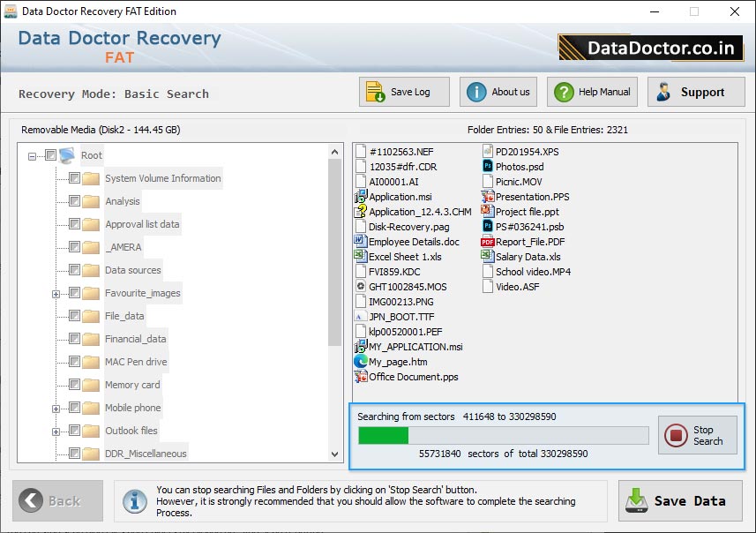This screenshot has height=533, width=756.
Task: Open the Help Manual
Action: (x=591, y=92)
